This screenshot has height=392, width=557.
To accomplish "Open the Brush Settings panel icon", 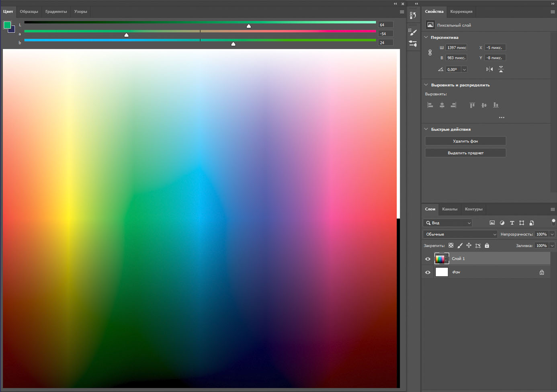I will coord(413,32).
